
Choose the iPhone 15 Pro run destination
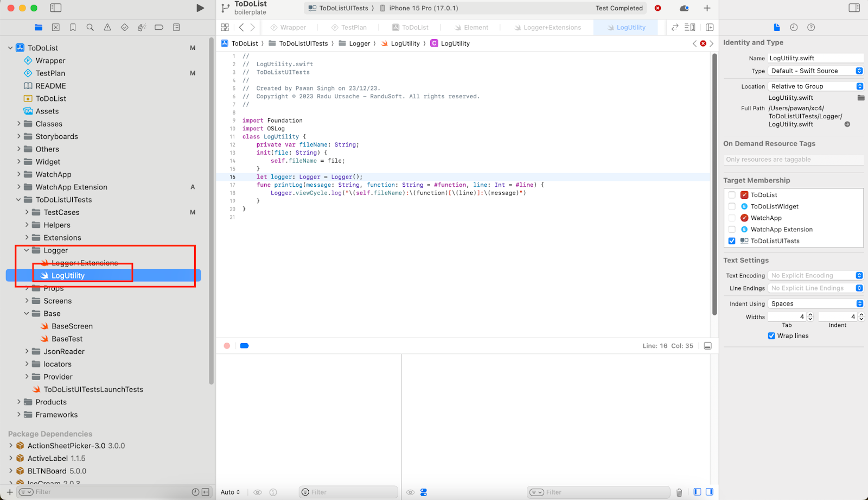click(419, 8)
